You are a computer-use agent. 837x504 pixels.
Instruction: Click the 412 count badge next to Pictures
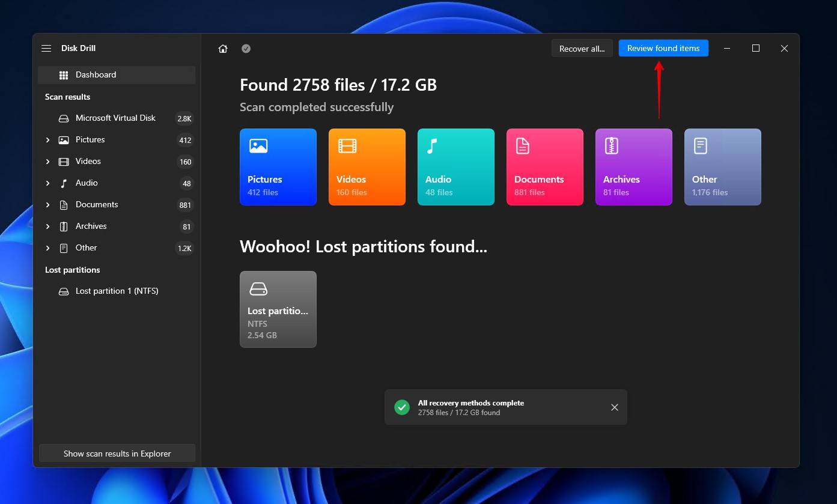(185, 141)
